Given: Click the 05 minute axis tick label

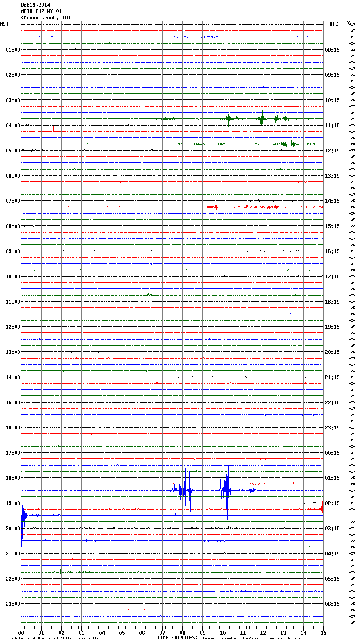Looking at the screenshot, I should click(x=122, y=633).
